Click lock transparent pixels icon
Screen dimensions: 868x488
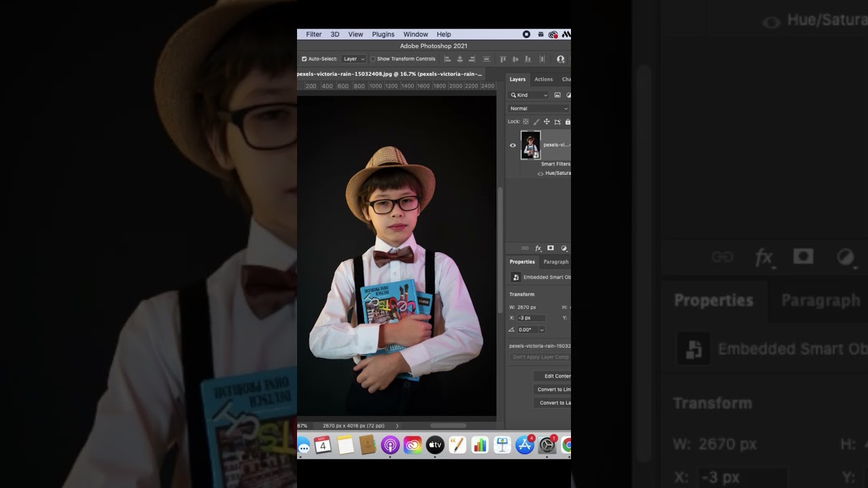click(526, 122)
